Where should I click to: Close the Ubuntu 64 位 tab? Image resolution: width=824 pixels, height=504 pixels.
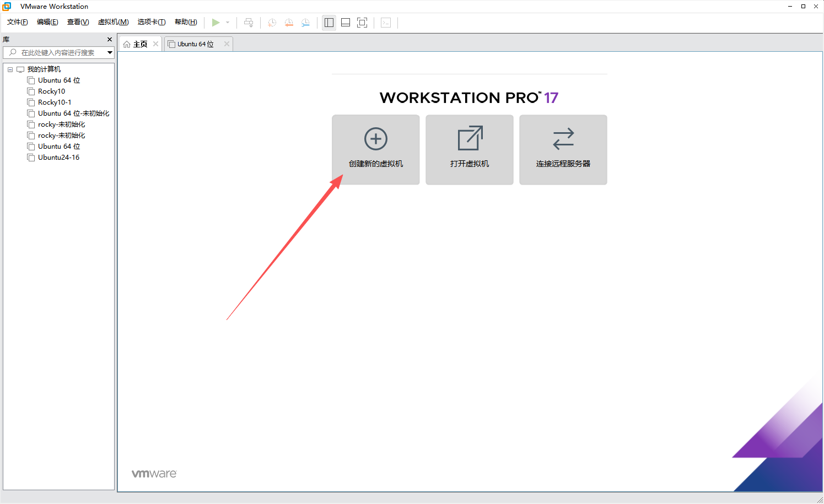(x=227, y=44)
